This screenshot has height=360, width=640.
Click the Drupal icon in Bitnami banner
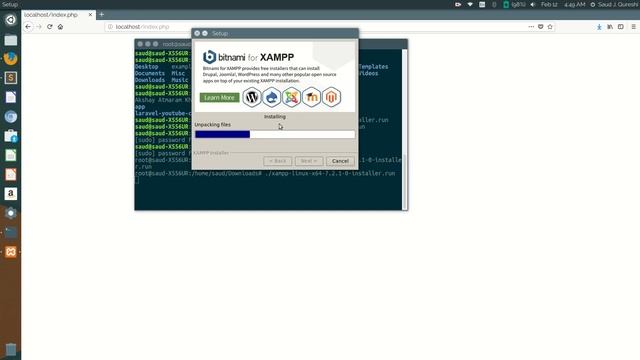click(x=271, y=97)
